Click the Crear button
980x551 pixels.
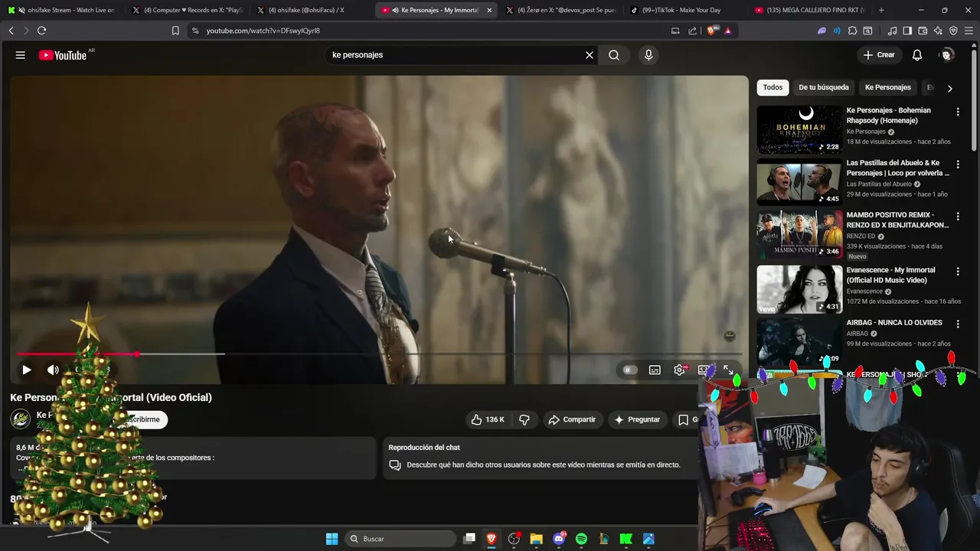click(878, 55)
